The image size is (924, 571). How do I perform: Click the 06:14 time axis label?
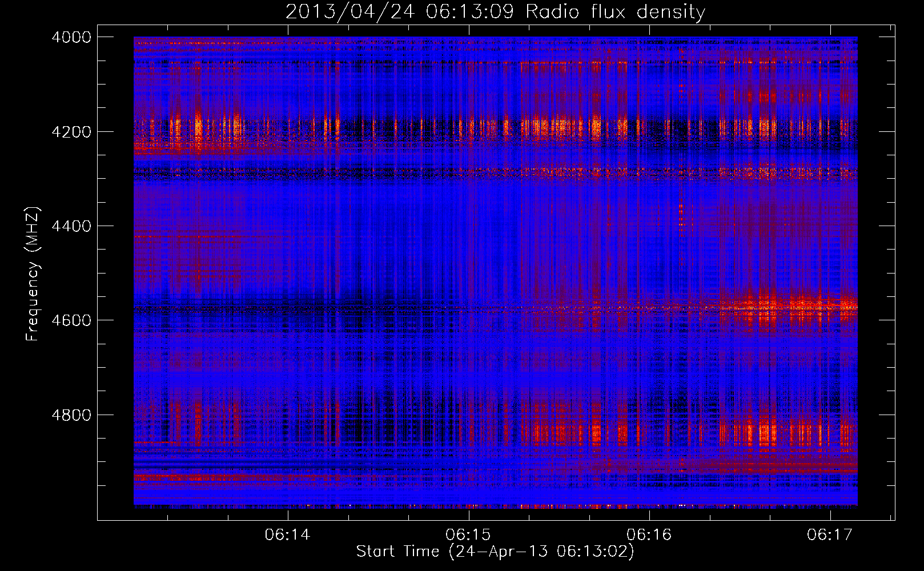pyautogui.click(x=287, y=535)
